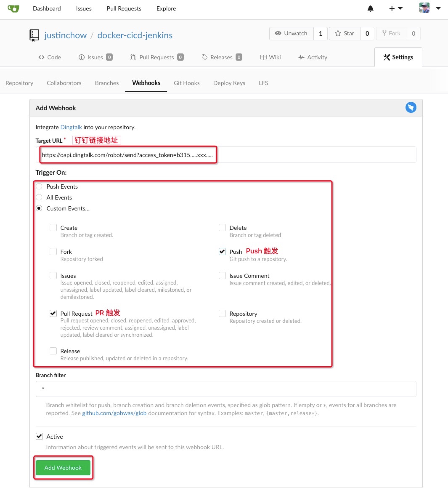
Task: Uncheck the Push event checkbox
Action: 222,252
